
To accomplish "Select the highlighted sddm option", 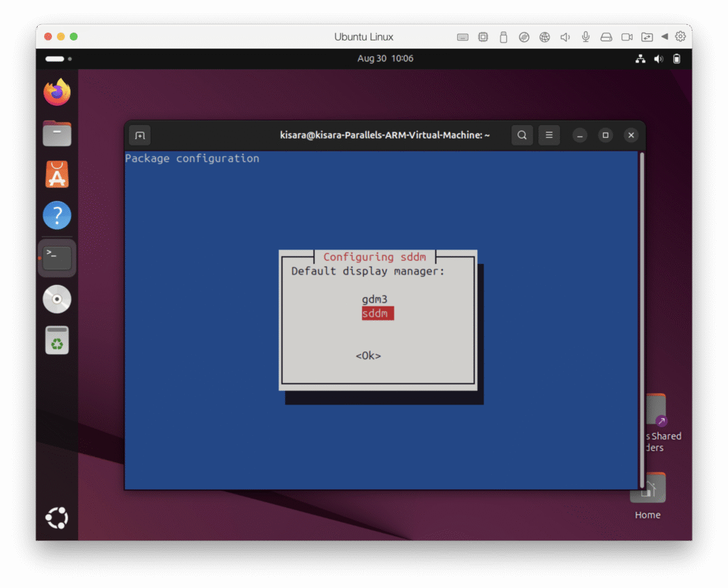I will [x=378, y=314].
